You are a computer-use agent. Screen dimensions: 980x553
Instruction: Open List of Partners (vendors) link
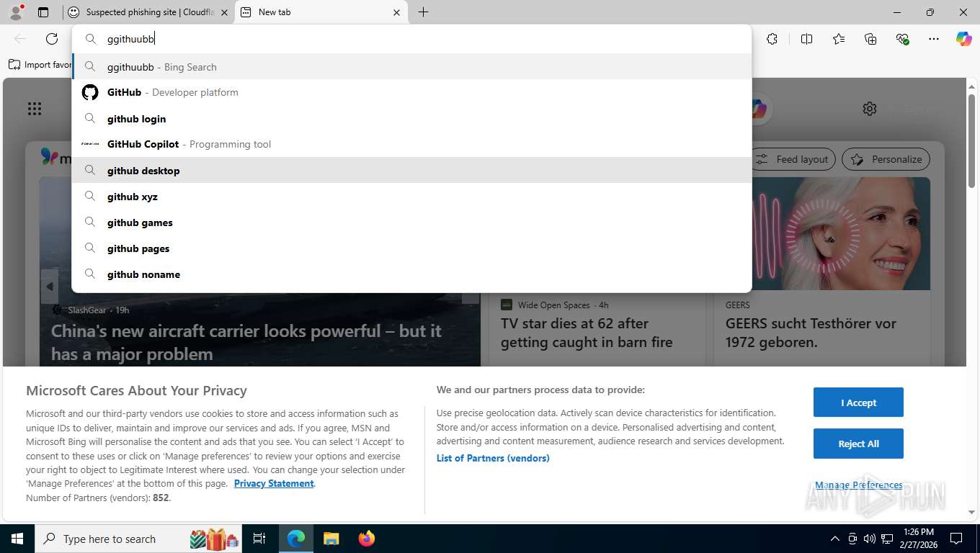click(493, 458)
